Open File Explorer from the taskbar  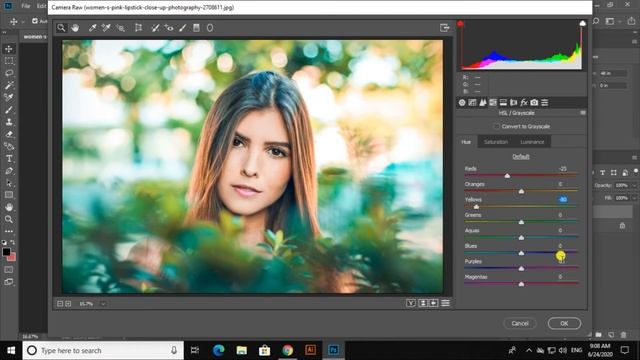[x=241, y=350]
